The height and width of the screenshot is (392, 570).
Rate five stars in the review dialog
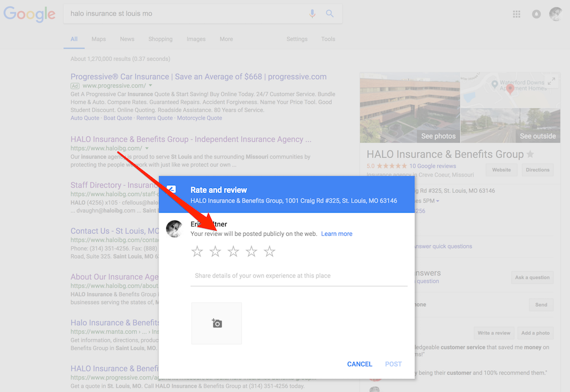(x=270, y=251)
